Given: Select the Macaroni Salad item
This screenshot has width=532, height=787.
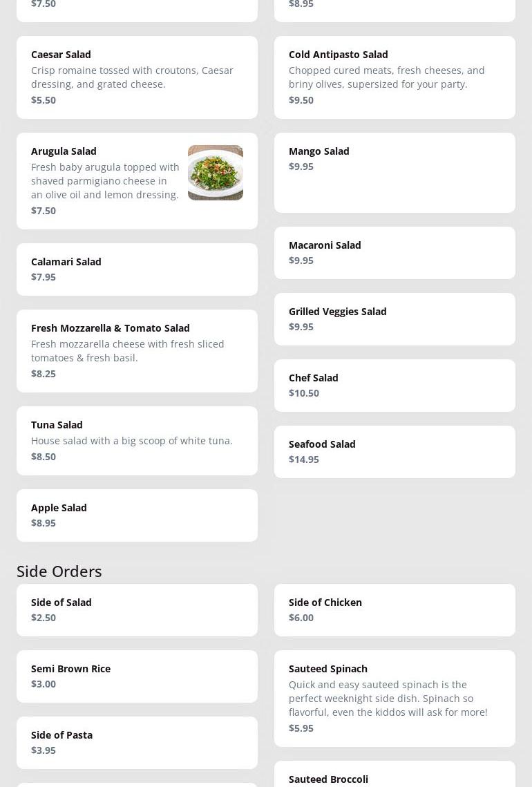Looking at the screenshot, I should (x=395, y=252).
